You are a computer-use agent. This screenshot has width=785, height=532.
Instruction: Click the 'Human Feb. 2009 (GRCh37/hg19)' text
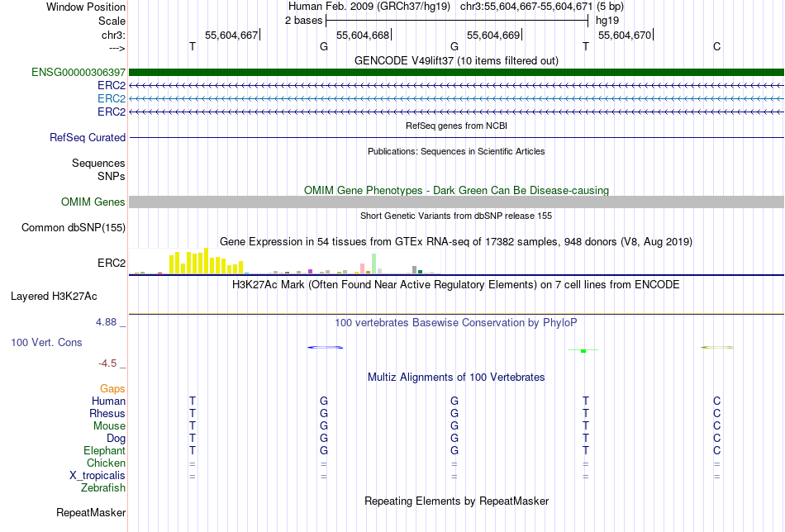tap(369, 7)
